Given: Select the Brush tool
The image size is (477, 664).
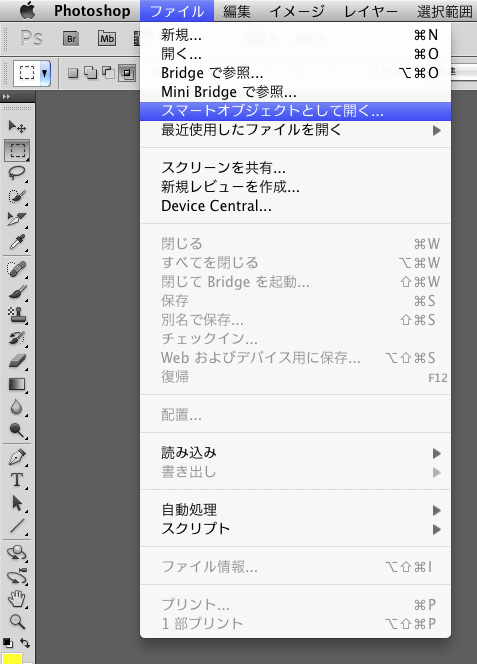Looking at the screenshot, I should (17, 292).
